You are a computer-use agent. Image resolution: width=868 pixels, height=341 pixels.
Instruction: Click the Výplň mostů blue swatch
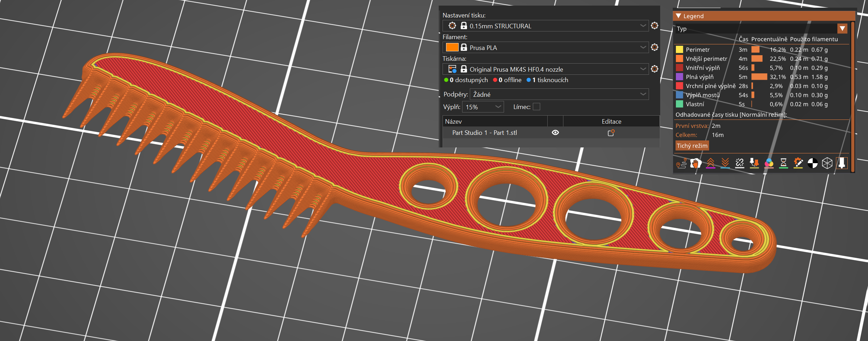point(679,95)
